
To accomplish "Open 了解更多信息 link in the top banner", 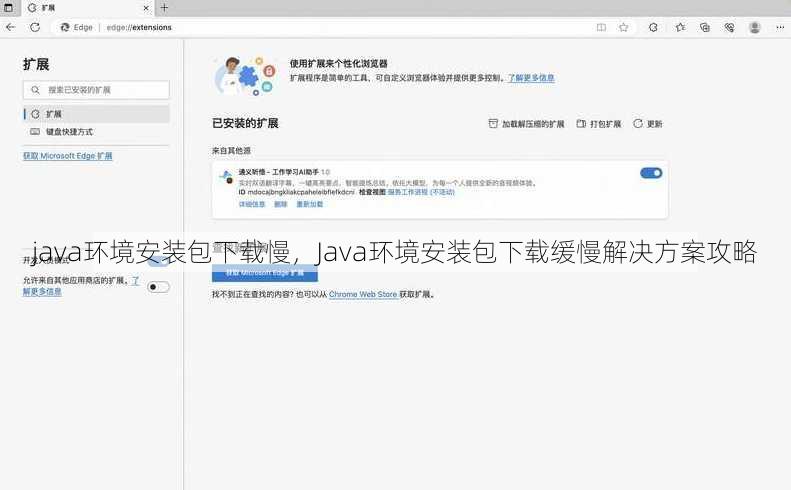I will [x=531, y=78].
